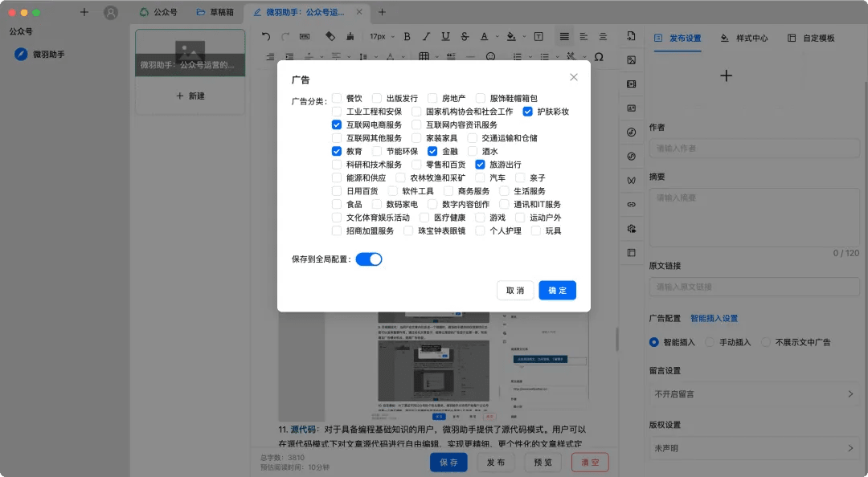Switch to the 草稿箱 tab
The height and width of the screenshot is (477, 868).
click(x=215, y=12)
